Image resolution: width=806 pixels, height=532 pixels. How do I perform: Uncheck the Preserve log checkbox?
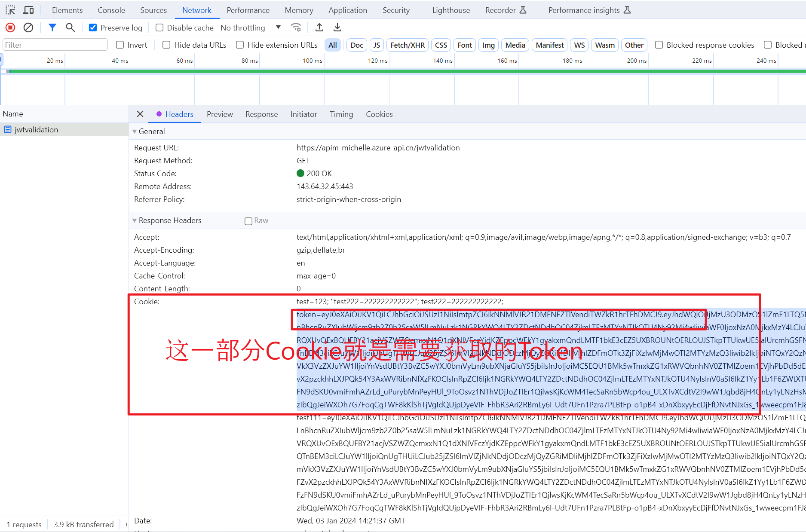(93, 28)
